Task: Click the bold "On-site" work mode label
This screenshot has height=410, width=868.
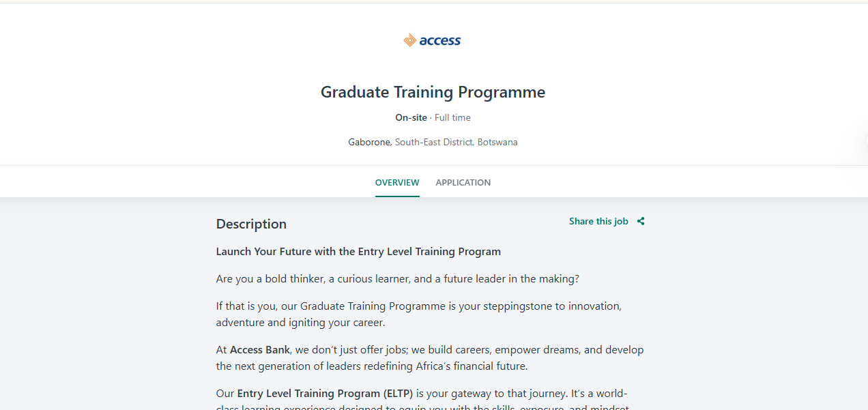Action: pyautogui.click(x=411, y=117)
